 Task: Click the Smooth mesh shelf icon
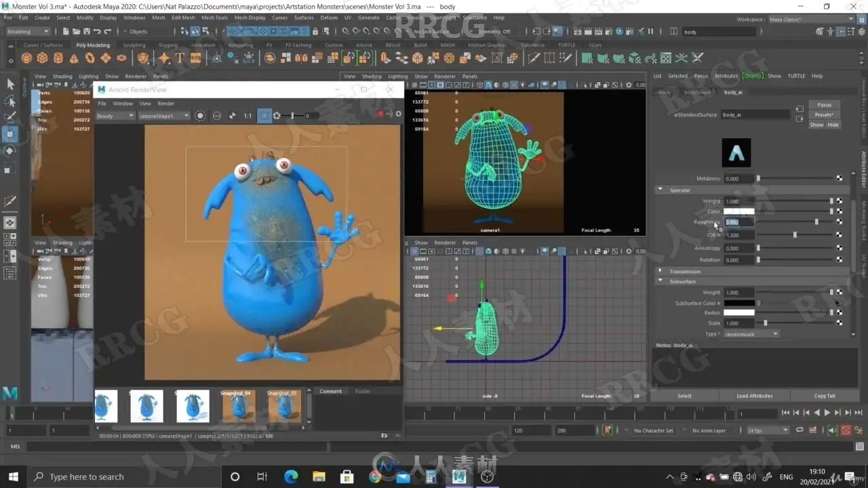coord(317,58)
